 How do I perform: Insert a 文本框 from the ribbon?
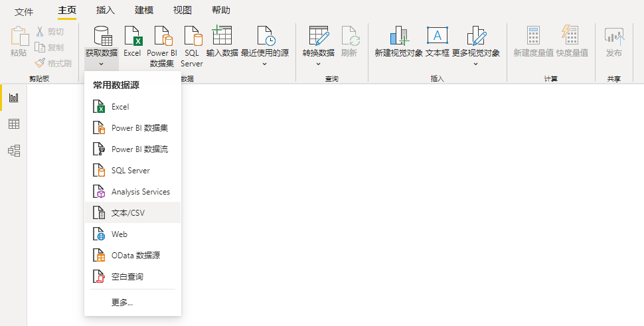point(437,37)
